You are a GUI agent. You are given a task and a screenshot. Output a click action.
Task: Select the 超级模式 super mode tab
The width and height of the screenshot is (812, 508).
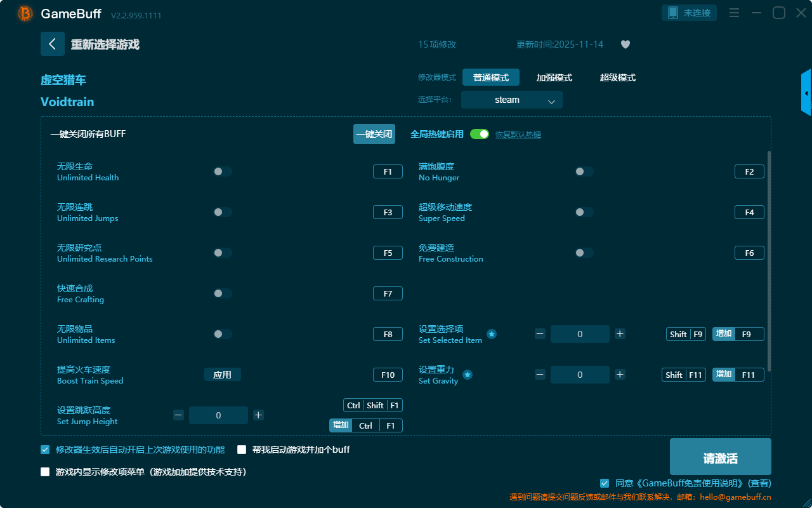(617, 77)
